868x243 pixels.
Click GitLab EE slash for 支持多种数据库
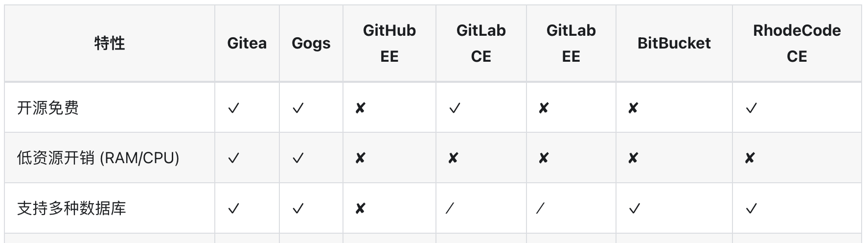pyautogui.click(x=540, y=209)
